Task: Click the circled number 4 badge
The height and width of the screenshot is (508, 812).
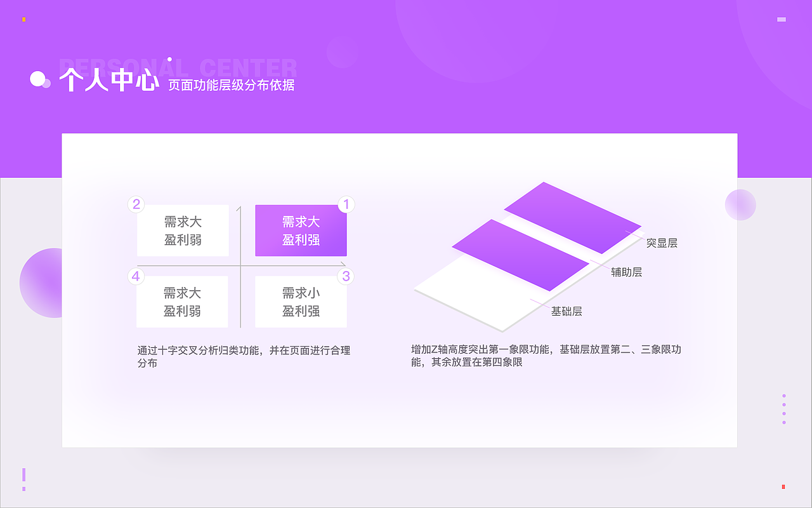Action: click(136, 276)
